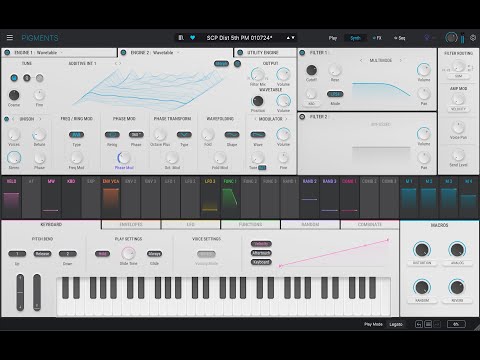
Task: Open the preset browser library icon
Action: tap(181, 38)
